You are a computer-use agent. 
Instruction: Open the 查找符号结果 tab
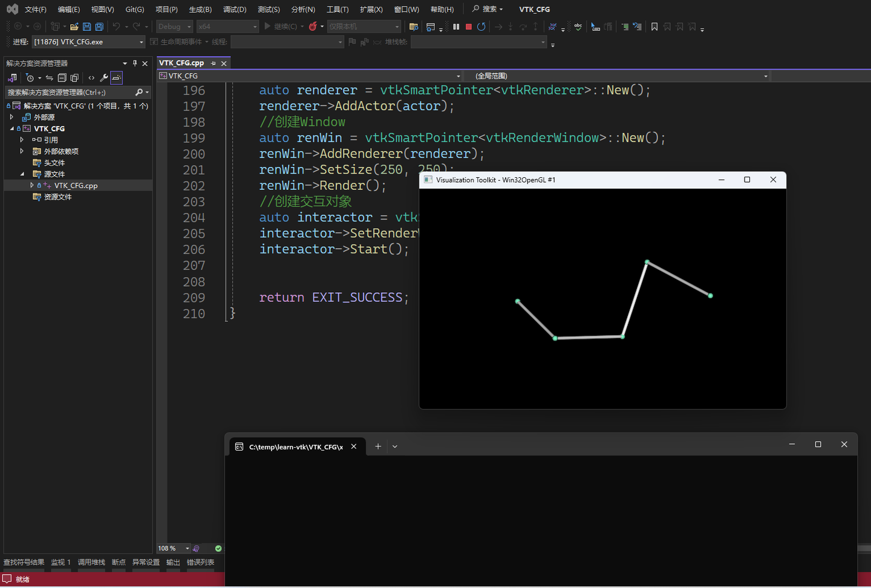point(24,562)
